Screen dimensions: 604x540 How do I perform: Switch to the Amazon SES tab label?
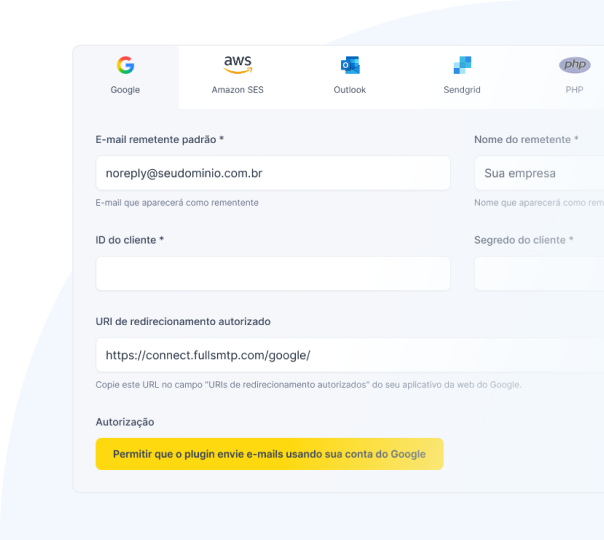tap(237, 90)
